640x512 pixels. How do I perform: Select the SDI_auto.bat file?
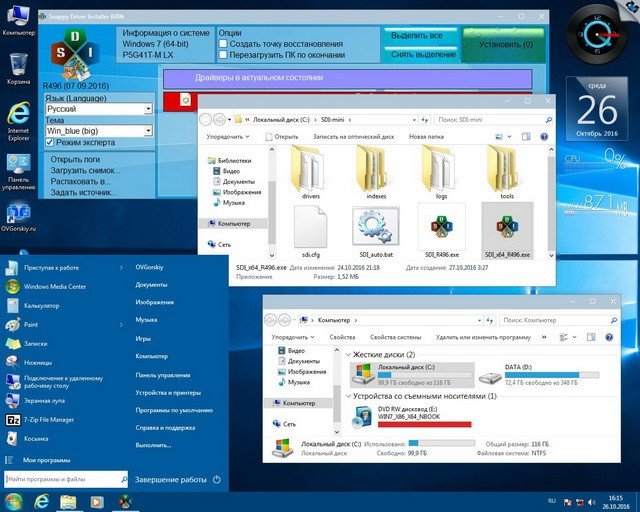(376, 231)
